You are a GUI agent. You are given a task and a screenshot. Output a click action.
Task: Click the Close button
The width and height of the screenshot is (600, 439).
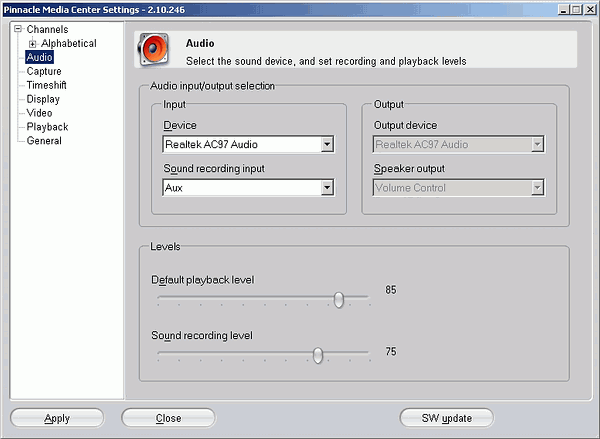pos(168,418)
